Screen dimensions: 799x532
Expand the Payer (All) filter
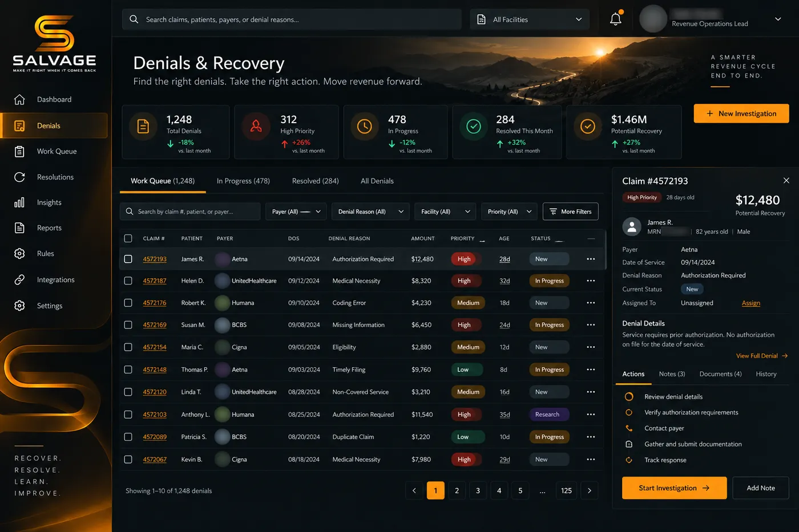[x=296, y=212]
